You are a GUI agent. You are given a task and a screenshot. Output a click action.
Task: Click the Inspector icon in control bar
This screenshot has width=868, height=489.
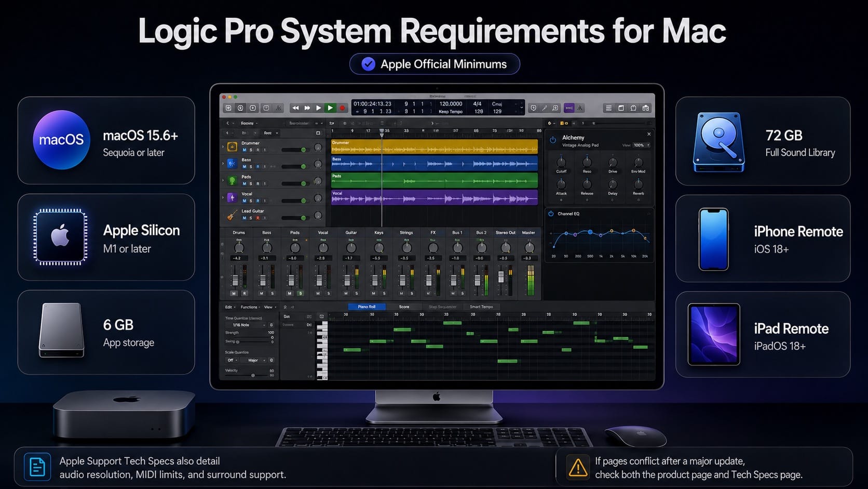pos(240,108)
